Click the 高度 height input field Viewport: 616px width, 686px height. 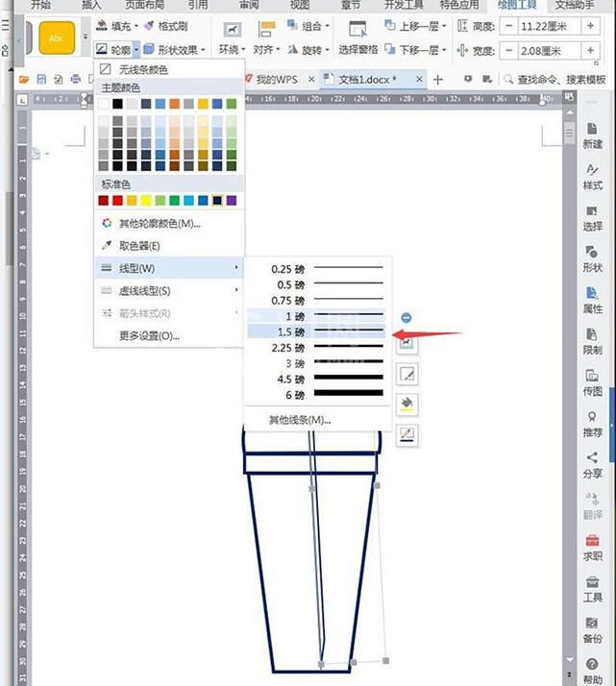click(x=550, y=26)
